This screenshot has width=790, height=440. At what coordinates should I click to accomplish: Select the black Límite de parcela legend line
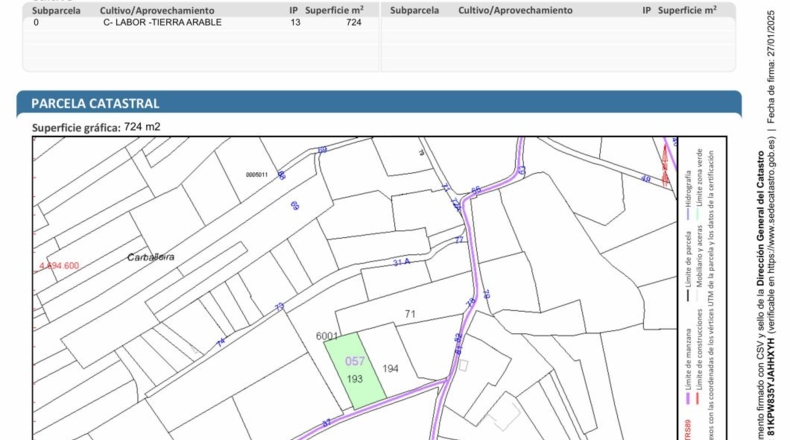tap(688, 294)
